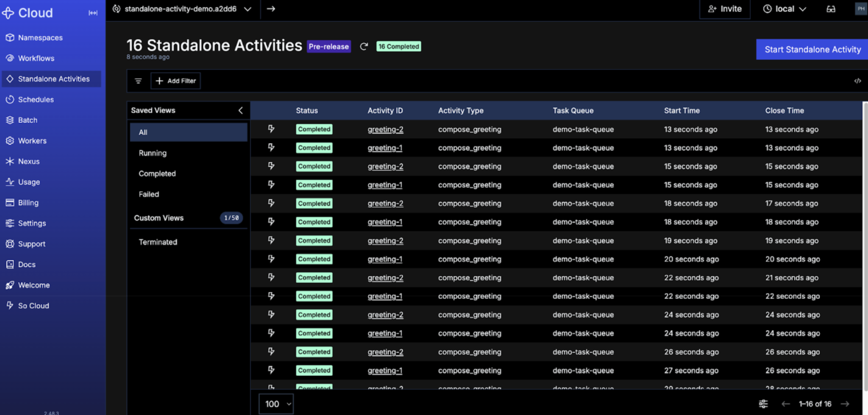Click the Custom Views 1/50 counter
The width and height of the screenshot is (868, 415).
[x=232, y=218]
